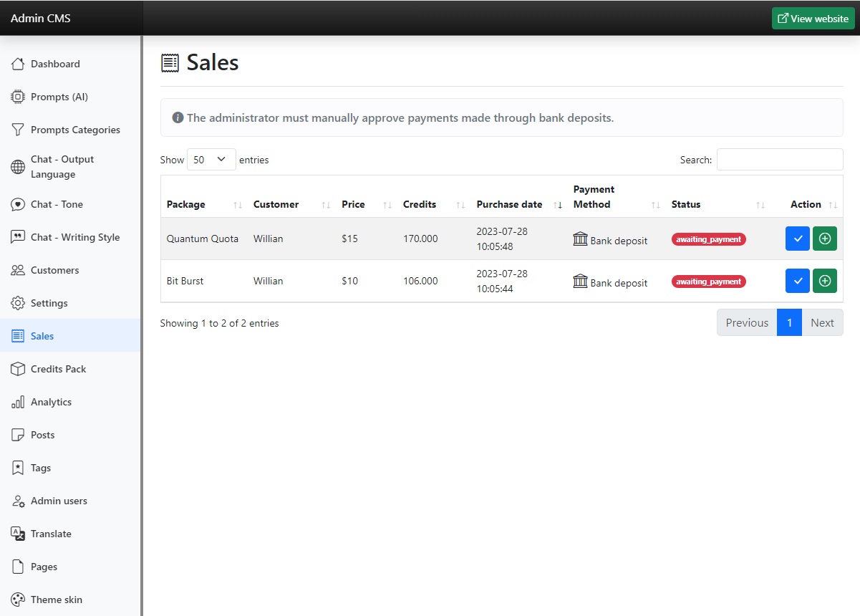Focus the Search input field
Viewport: 860px width, 616px height.
pos(779,160)
